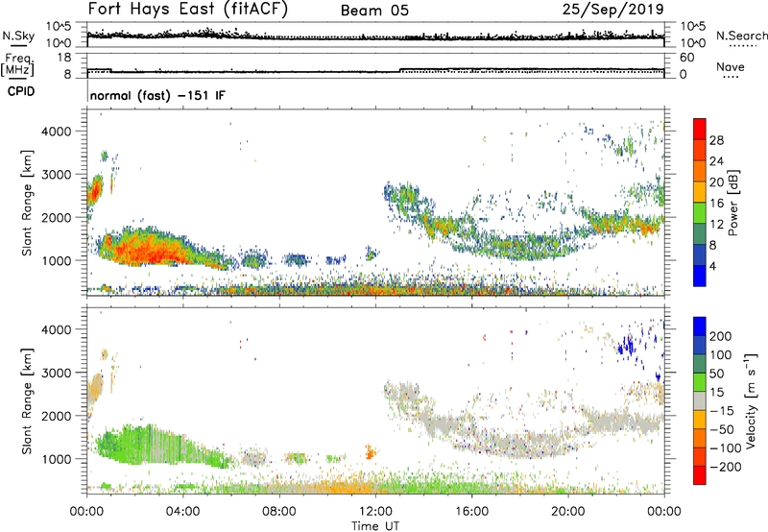Click the '16:00' time axis tick label
This screenshot has height=532, width=768.
pyautogui.click(x=471, y=512)
